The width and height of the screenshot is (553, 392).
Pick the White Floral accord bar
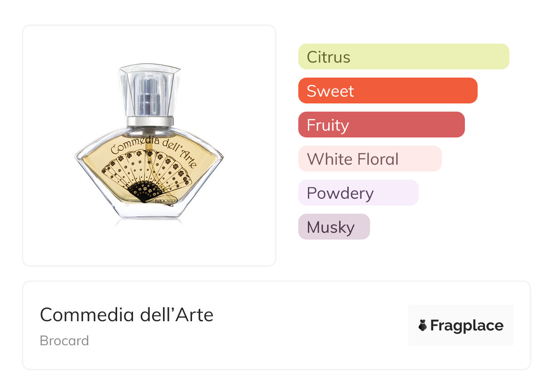(370, 159)
